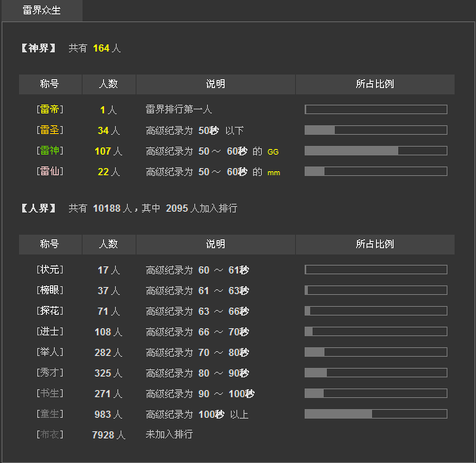Click the 雷神 title link
Image resolution: width=476 pixels, height=463 pixels.
(50, 151)
